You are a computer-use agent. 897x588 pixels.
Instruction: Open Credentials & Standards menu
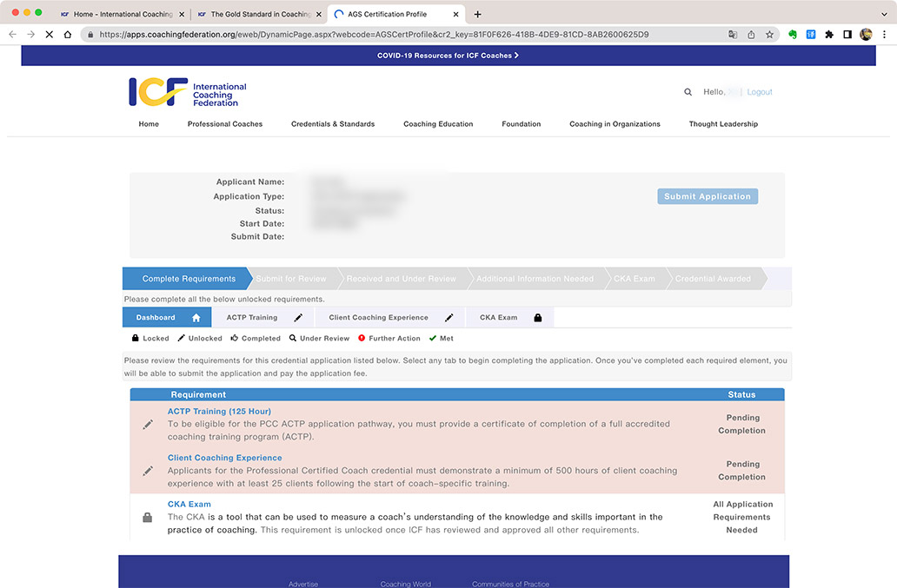[x=333, y=124]
